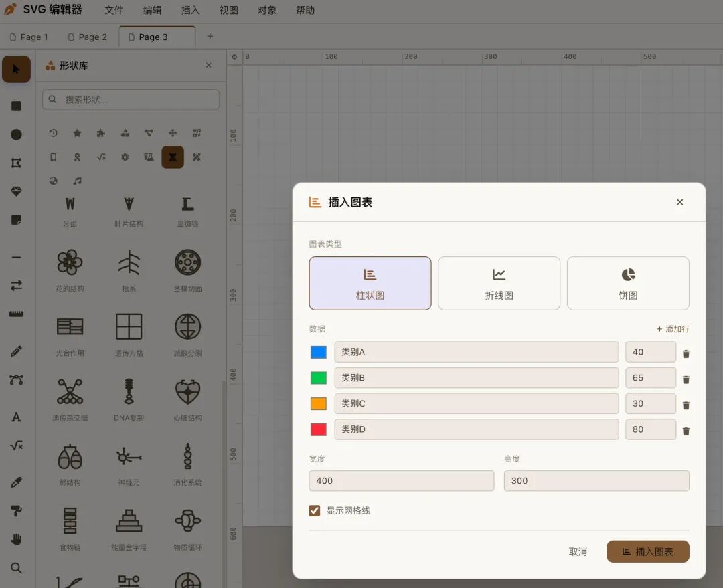This screenshot has height=588, width=723.
Task: Select the zoom magnifier tool
Action: pyautogui.click(x=16, y=568)
